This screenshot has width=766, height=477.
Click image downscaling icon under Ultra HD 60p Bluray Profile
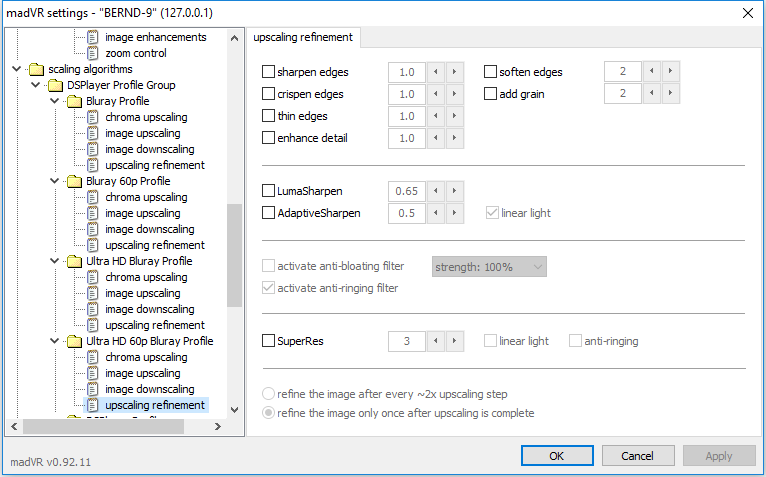92,389
